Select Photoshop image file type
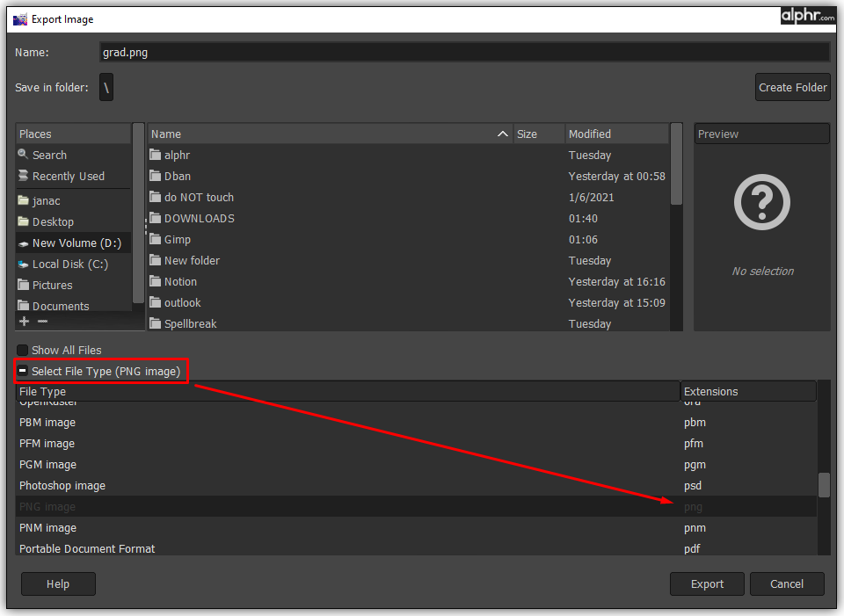Viewport: 844px width, 616px height. coord(416,485)
